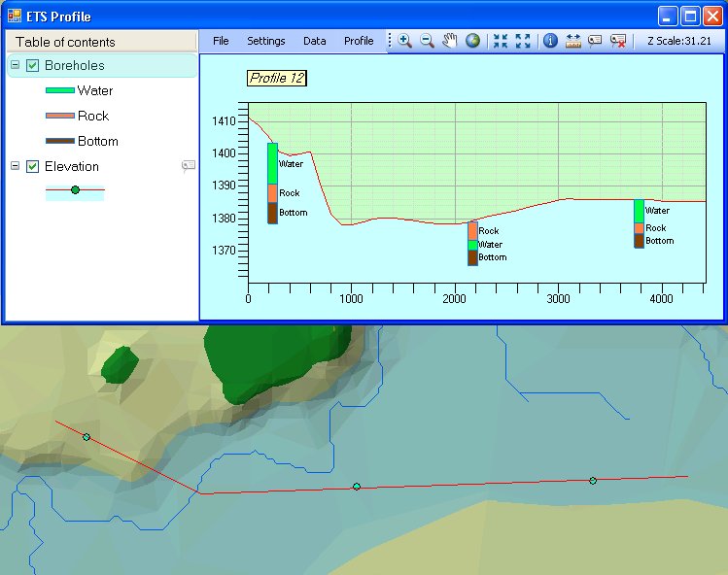Click the Profile 12 title label
The height and width of the screenshot is (575, 728).
(x=277, y=78)
